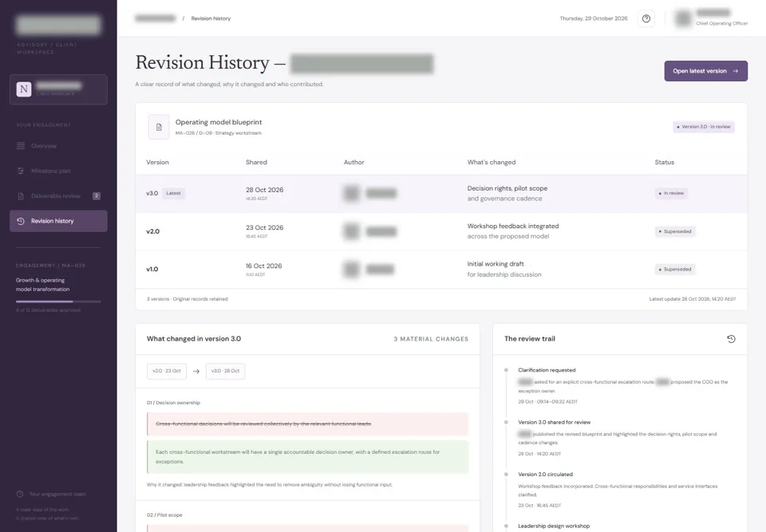Click the deliverables approved progress bar
Screen dimensions: 766x532
58,302
